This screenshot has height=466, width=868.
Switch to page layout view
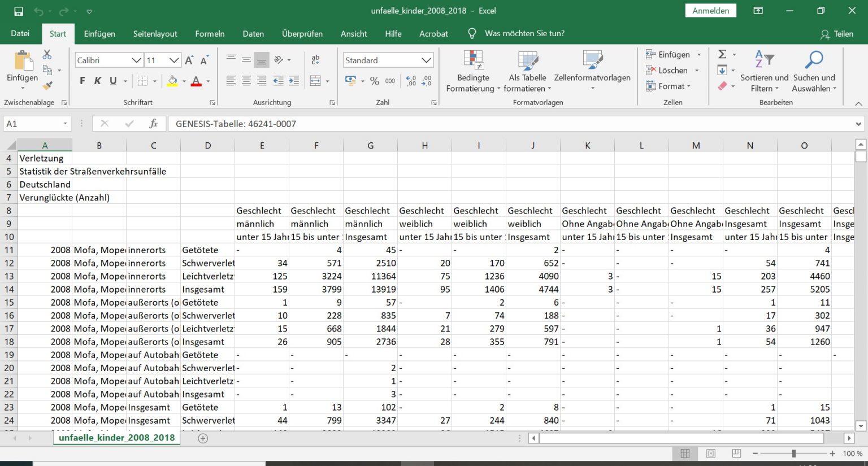tap(711, 454)
